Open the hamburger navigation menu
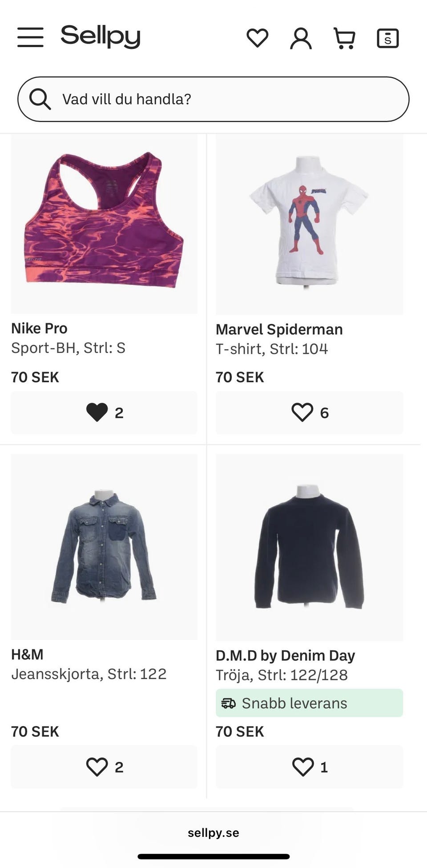Image resolution: width=427 pixels, height=868 pixels. [30, 37]
